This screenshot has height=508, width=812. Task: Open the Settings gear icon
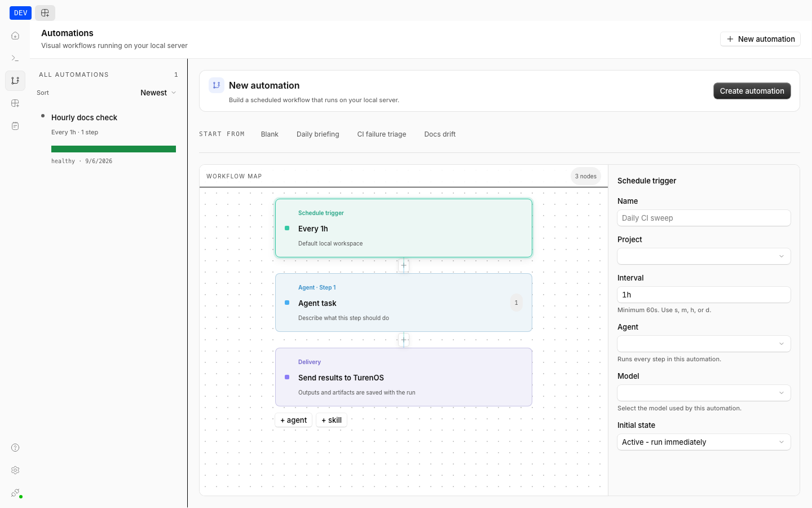click(15, 470)
